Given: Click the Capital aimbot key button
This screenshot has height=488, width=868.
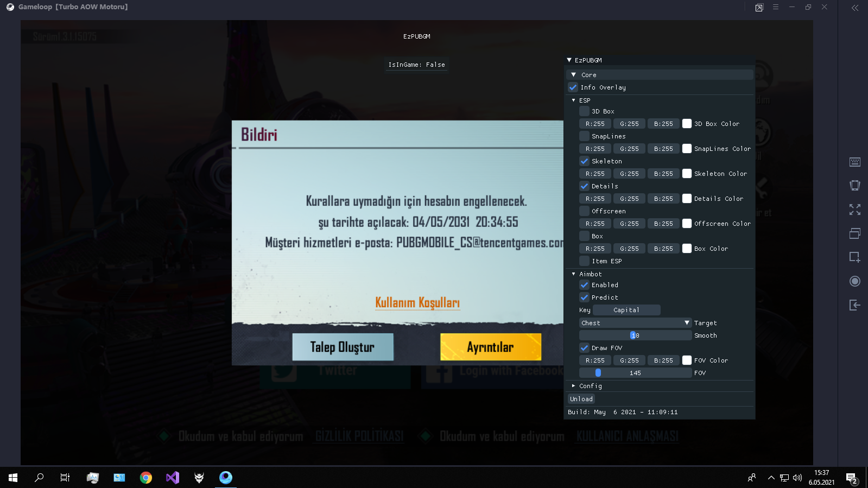Looking at the screenshot, I should [x=626, y=310].
